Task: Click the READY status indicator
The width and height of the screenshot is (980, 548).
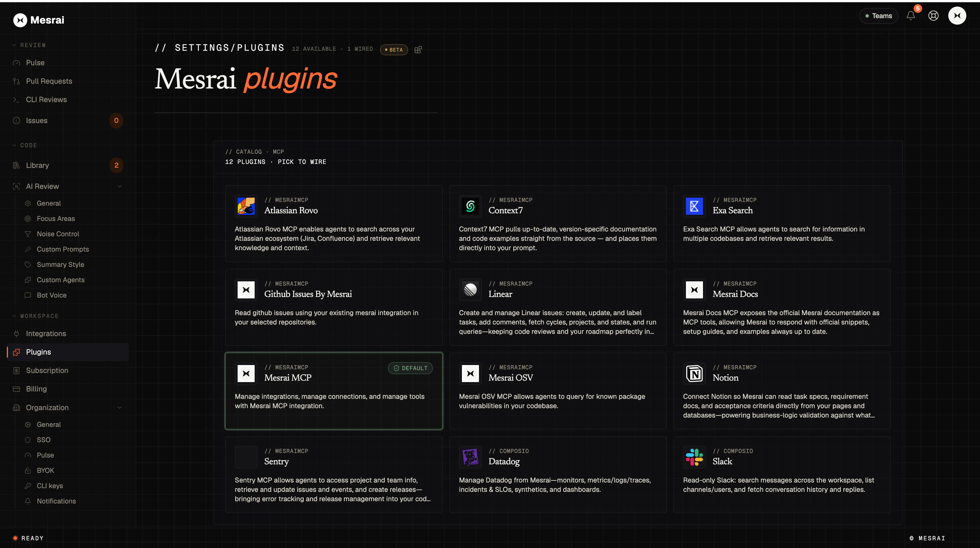Action: point(28,538)
